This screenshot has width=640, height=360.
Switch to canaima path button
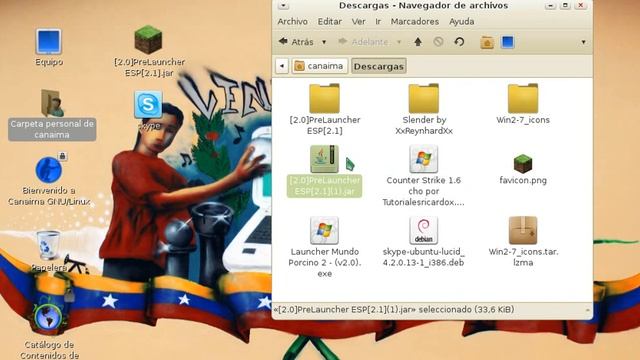point(320,66)
